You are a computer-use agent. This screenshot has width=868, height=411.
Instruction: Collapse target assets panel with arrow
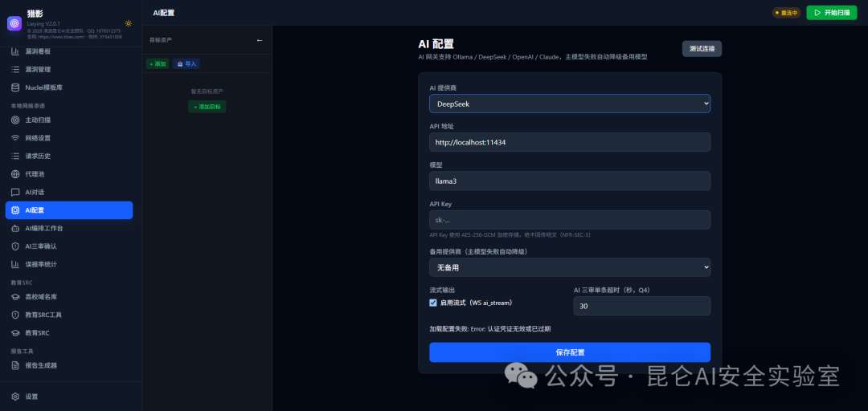click(x=260, y=40)
